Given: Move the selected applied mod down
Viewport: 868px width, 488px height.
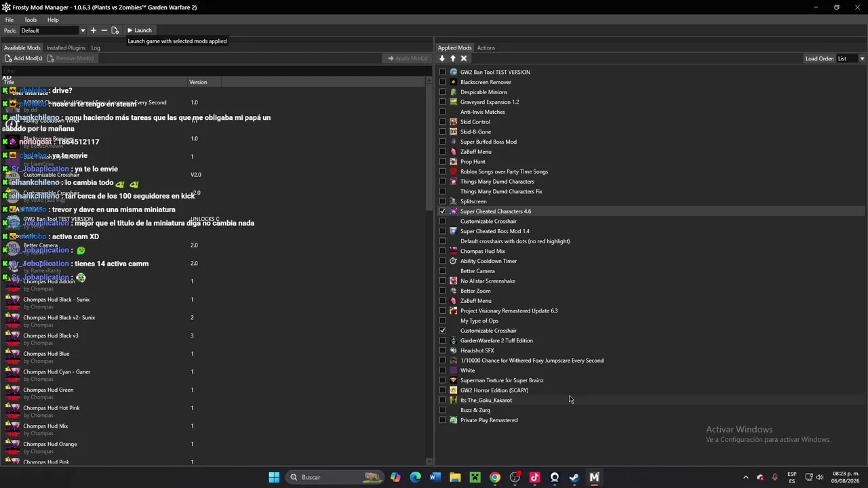Looking at the screenshot, I should pos(442,58).
